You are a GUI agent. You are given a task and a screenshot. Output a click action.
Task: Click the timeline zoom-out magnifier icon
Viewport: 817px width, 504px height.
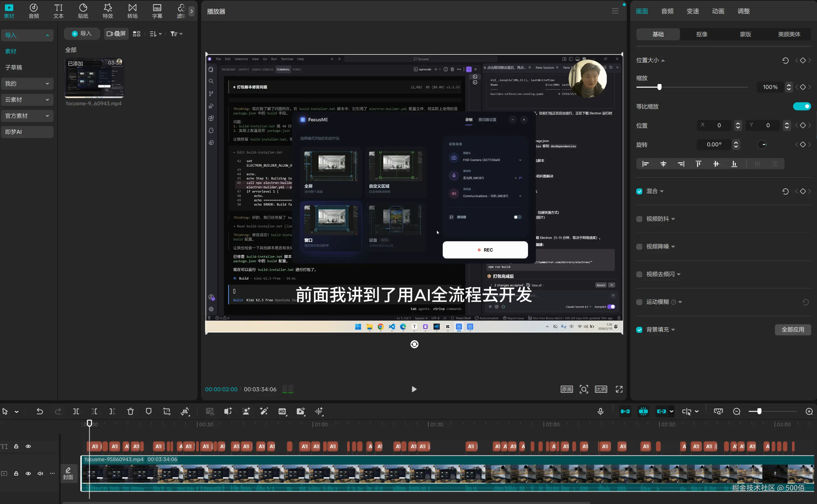(x=737, y=411)
